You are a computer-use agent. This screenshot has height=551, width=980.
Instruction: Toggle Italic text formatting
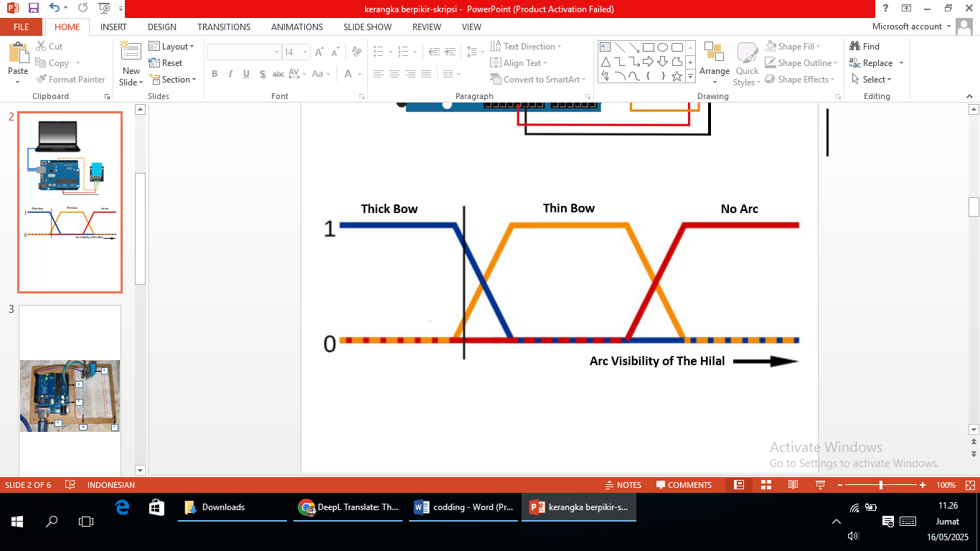click(x=230, y=74)
